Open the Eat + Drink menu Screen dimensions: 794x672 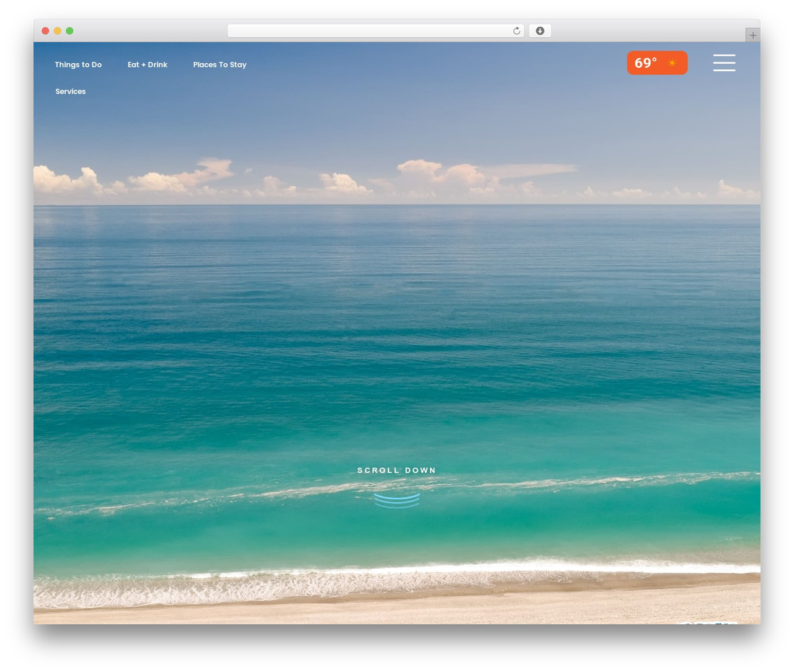point(148,64)
